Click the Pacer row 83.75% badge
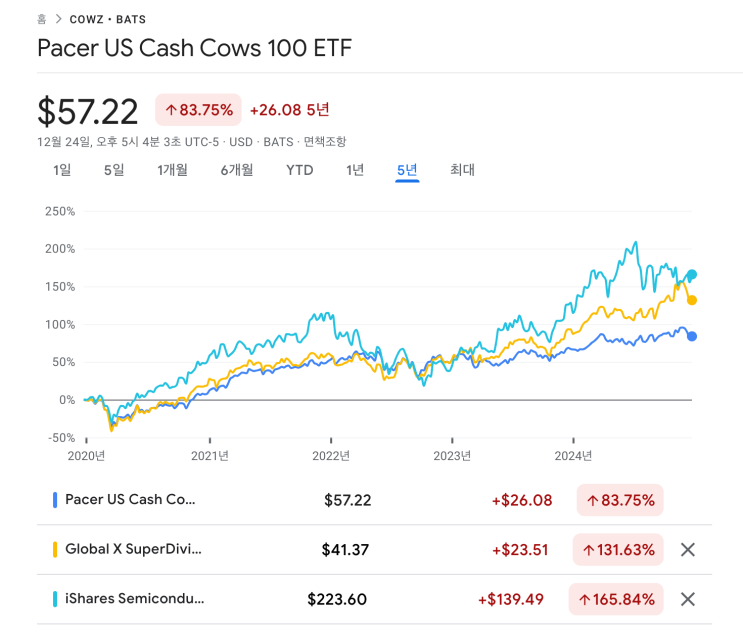Screen dimensions: 743x632 (619, 499)
